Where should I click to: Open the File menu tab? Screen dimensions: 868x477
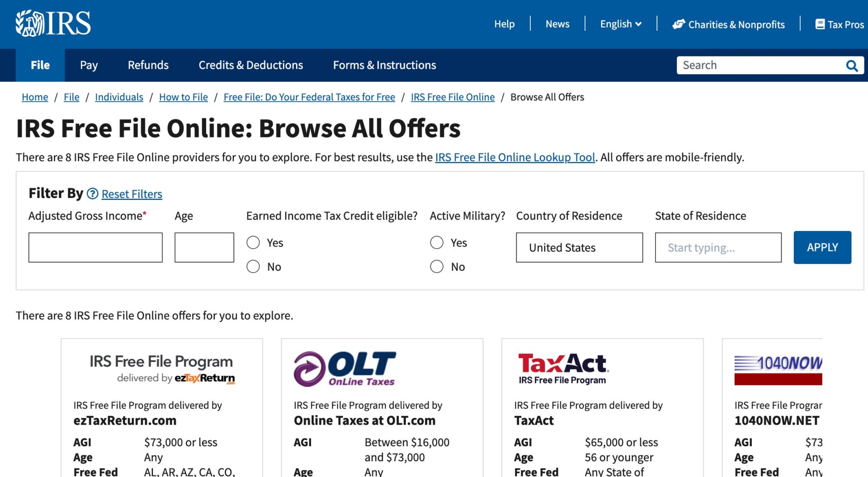tap(40, 65)
